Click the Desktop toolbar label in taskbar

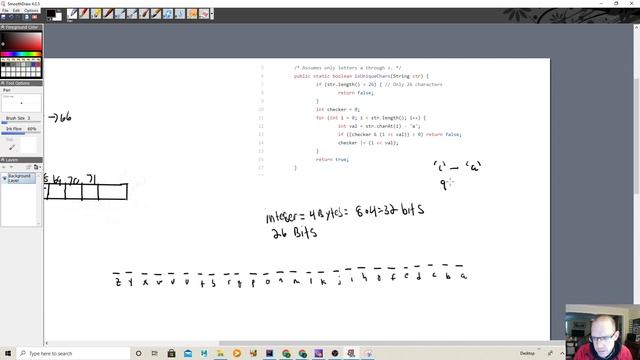pyautogui.click(x=527, y=353)
